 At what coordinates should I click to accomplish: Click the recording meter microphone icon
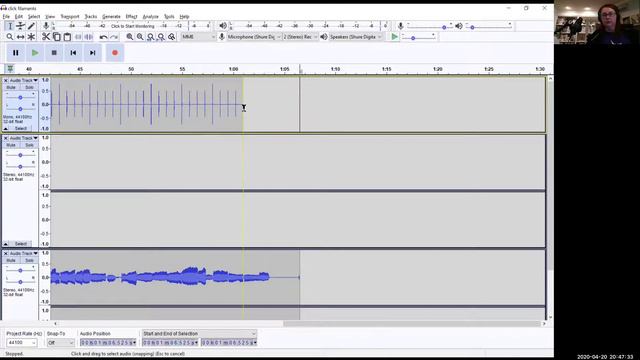[x=46, y=26]
